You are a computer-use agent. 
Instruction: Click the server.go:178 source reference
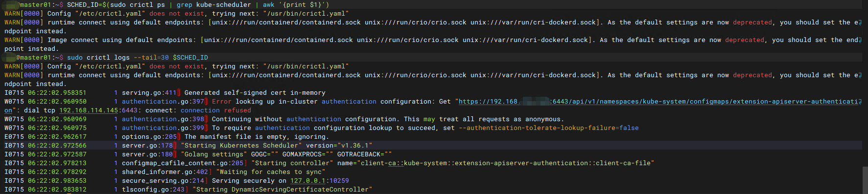(x=147, y=146)
